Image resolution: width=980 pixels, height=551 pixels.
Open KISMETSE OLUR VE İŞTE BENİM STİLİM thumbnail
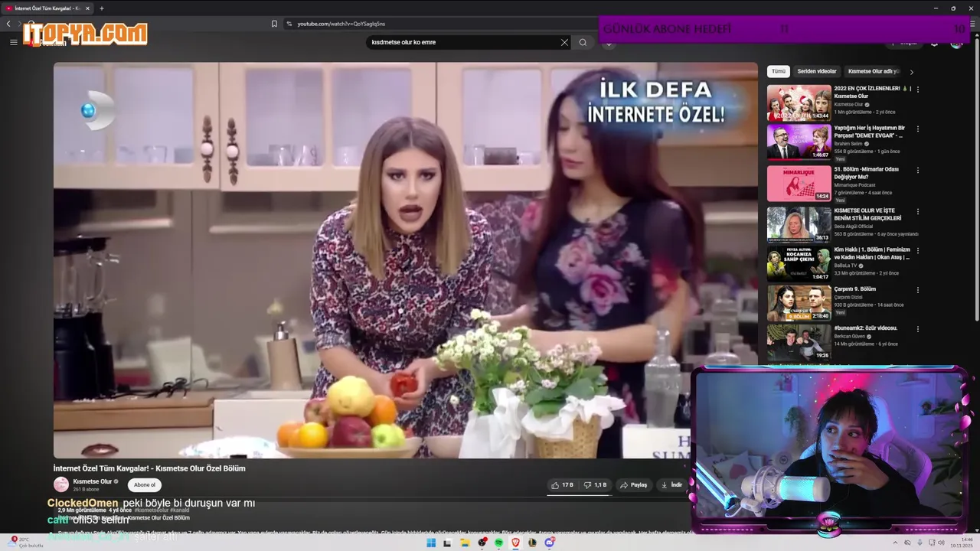click(x=799, y=225)
